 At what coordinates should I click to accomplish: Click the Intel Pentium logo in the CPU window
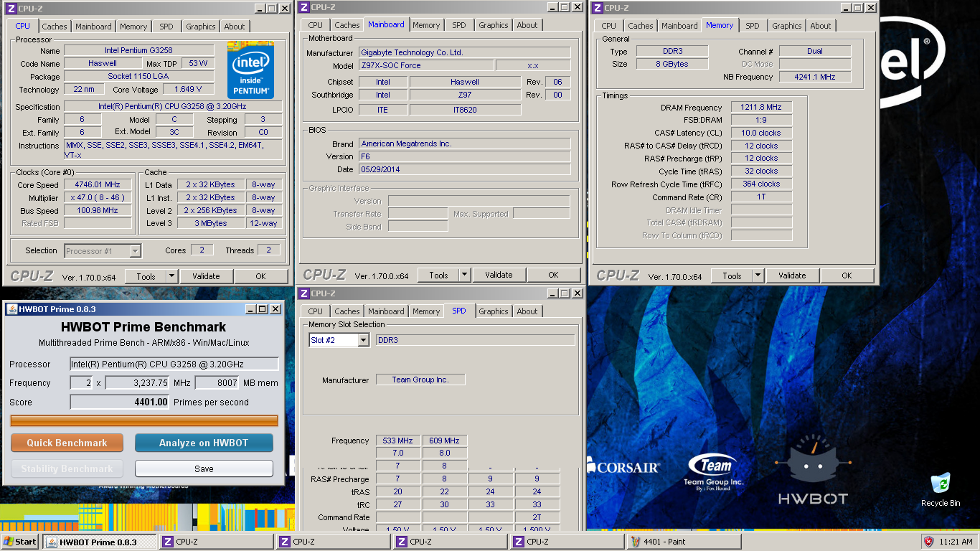[x=250, y=70]
